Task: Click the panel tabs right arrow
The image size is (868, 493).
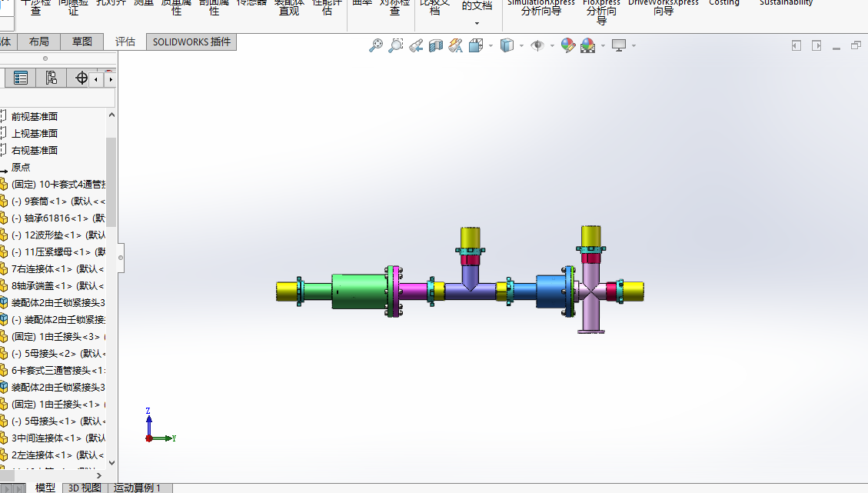Action: coord(111,79)
